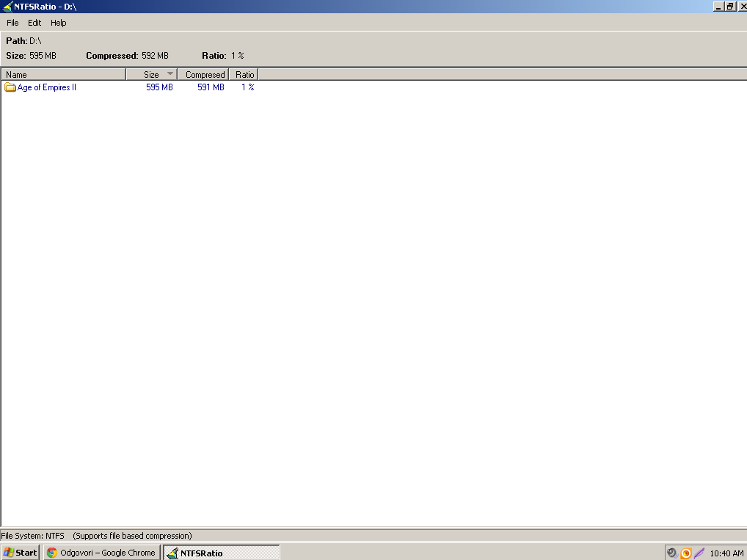
Task: Click the 591 MB compressed cell of Age of Empires II
Action: point(211,87)
